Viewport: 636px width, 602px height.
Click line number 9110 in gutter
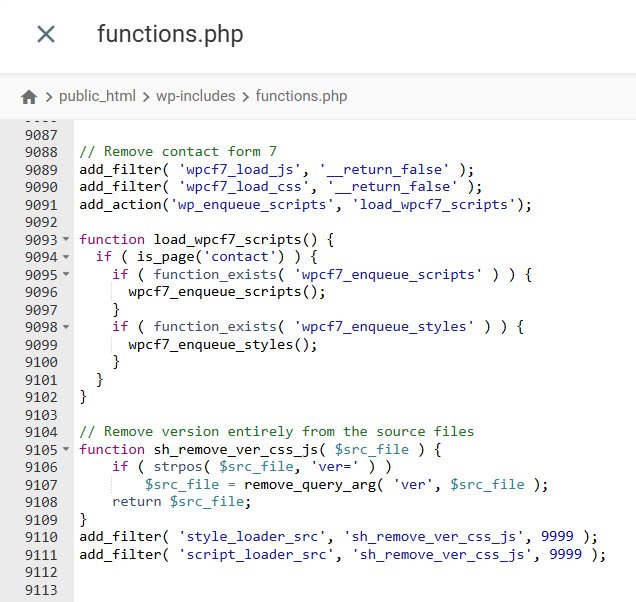41,537
